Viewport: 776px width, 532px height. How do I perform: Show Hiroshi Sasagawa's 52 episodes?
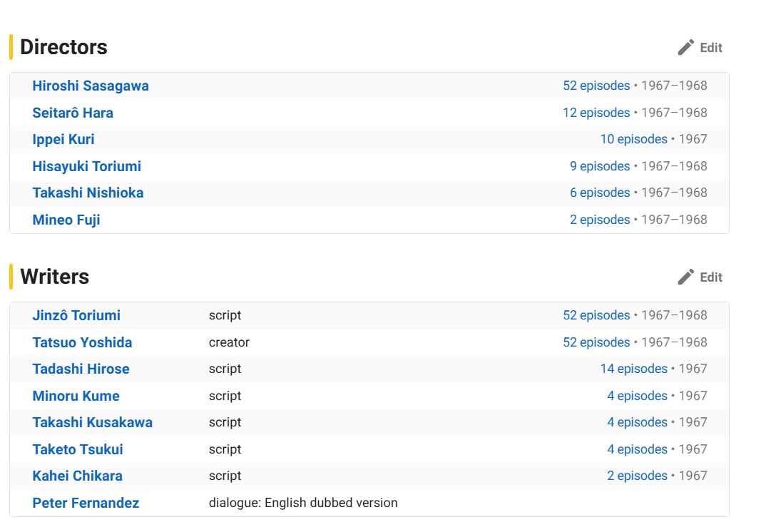[596, 86]
